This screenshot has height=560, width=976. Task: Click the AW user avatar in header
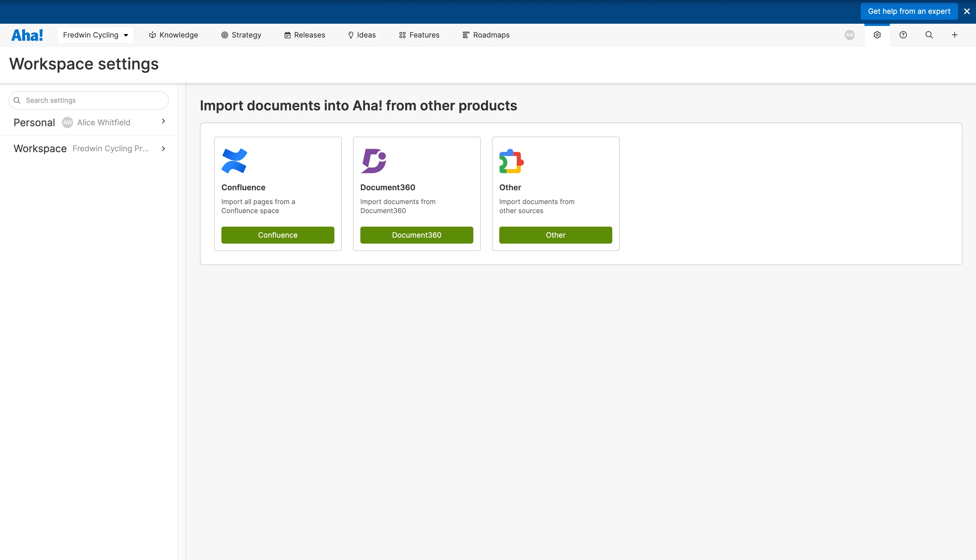[x=849, y=35]
